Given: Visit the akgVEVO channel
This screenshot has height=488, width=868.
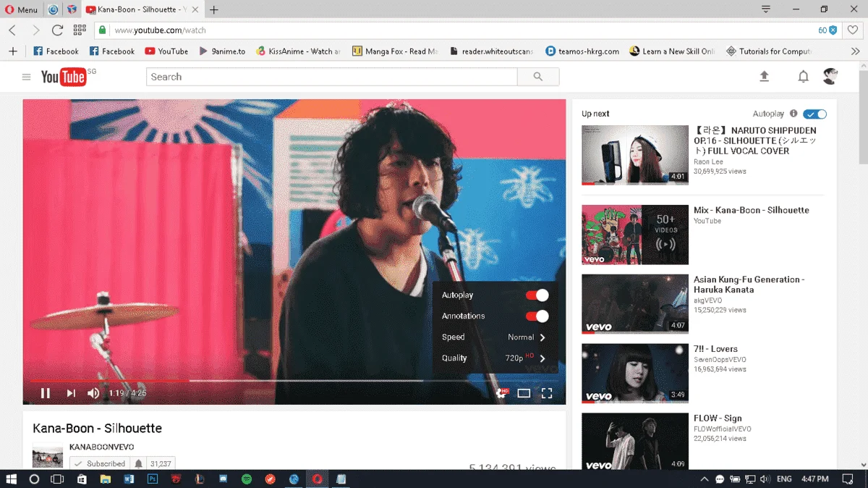Looking at the screenshot, I should (710, 300).
